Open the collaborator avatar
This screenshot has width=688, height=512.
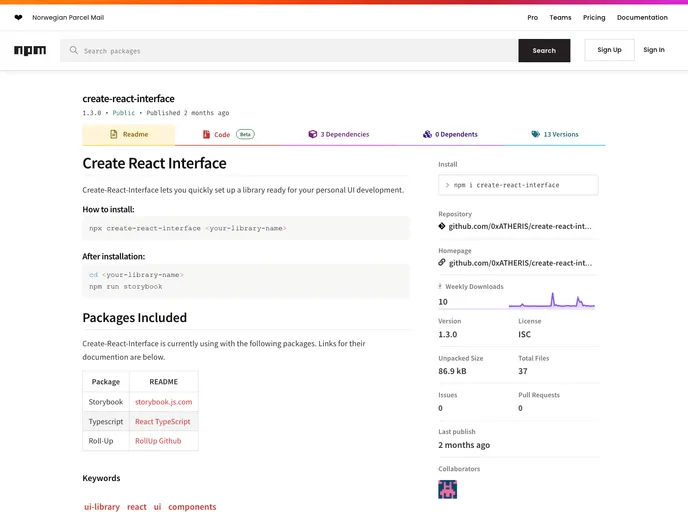point(447,489)
